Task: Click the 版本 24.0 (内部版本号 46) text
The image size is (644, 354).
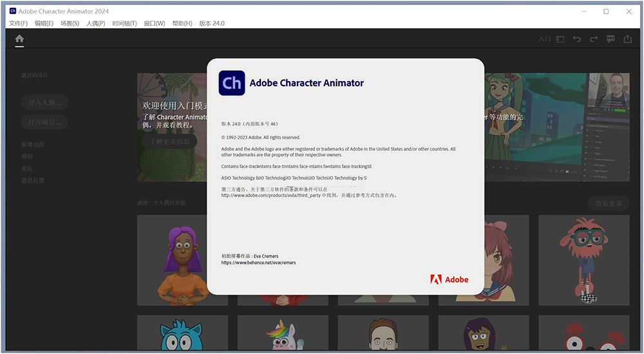Action: click(x=250, y=124)
